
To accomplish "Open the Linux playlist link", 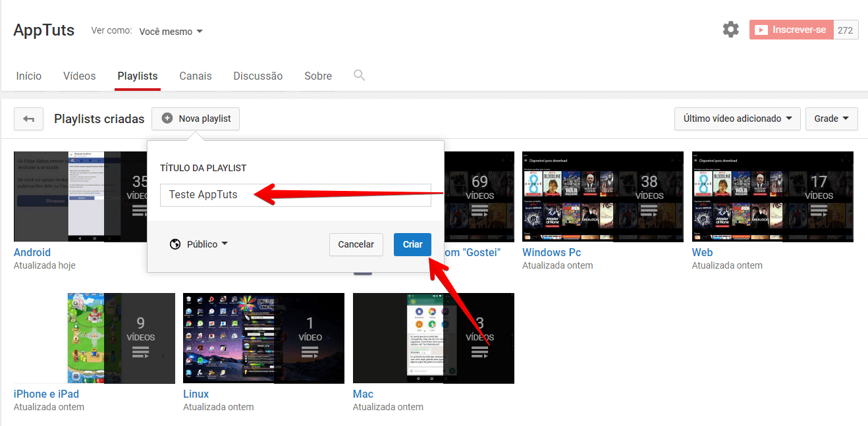I will (196, 394).
